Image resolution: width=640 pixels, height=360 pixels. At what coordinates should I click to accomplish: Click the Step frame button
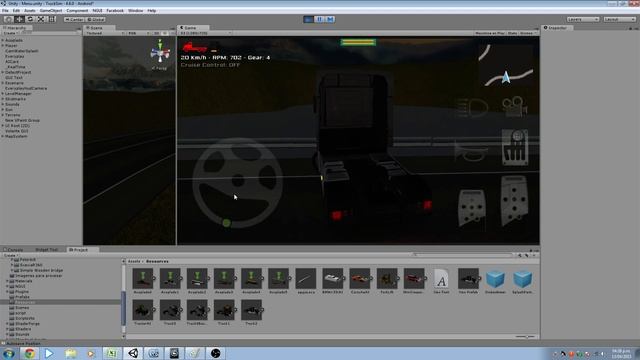330,19
